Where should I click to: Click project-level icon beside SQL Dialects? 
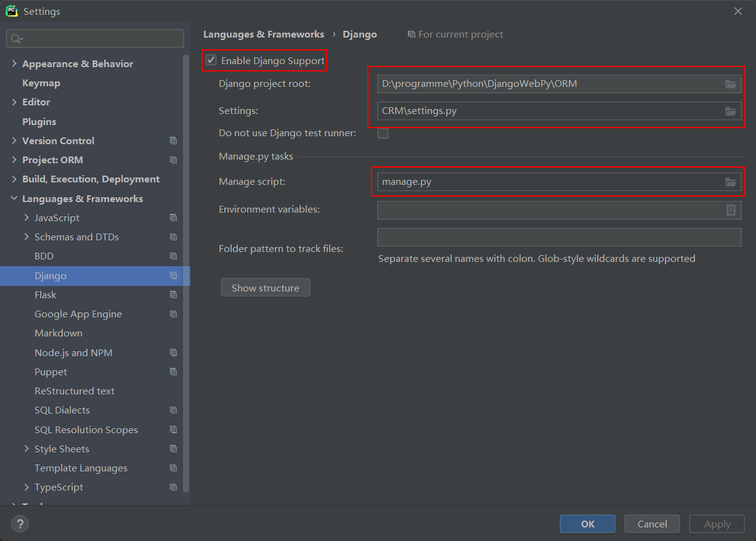[x=173, y=410]
